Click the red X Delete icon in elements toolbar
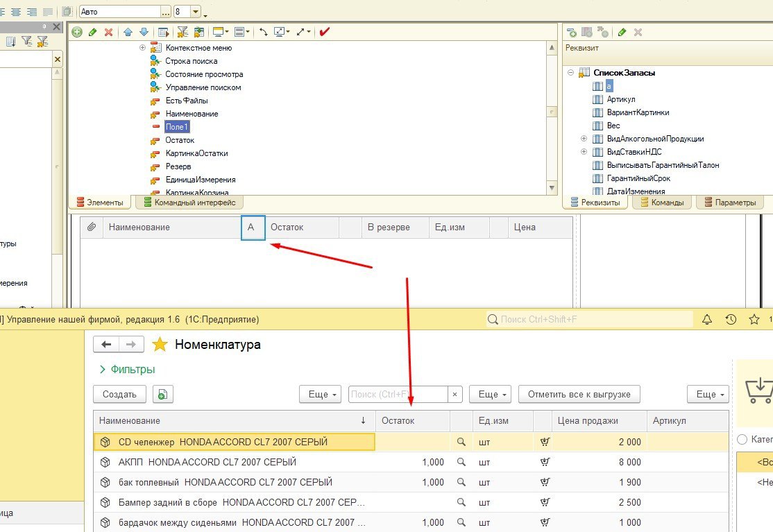This screenshot has height=532, width=773. (108, 32)
